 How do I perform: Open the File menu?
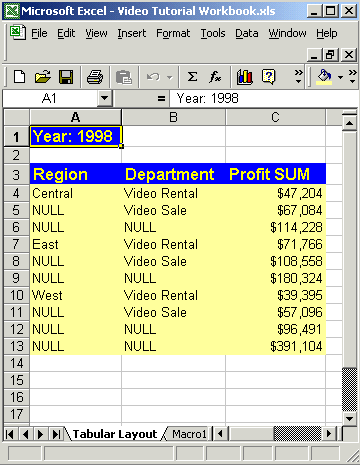point(39,33)
